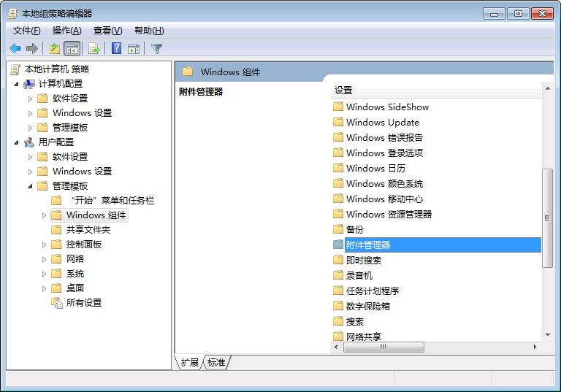This screenshot has width=561, height=392.
Task: Click the Filter funnel toolbar icon
Action: point(156,48)
